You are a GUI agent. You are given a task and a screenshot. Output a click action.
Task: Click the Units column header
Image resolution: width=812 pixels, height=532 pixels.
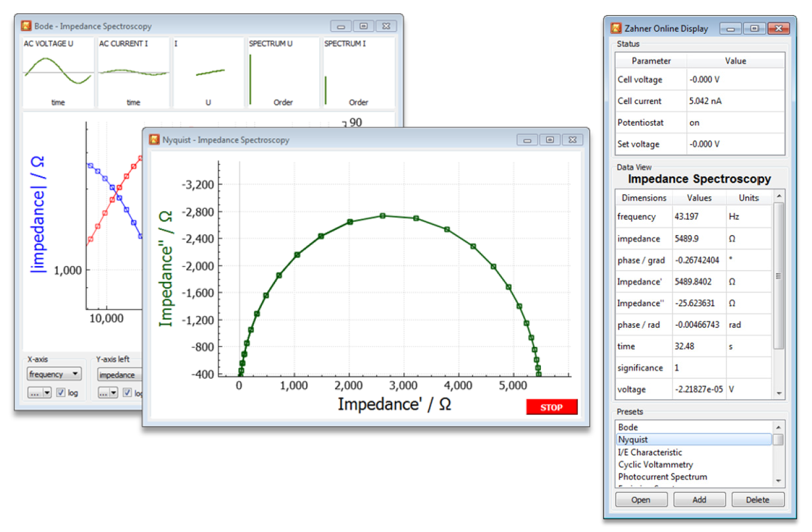pos(749,198)
